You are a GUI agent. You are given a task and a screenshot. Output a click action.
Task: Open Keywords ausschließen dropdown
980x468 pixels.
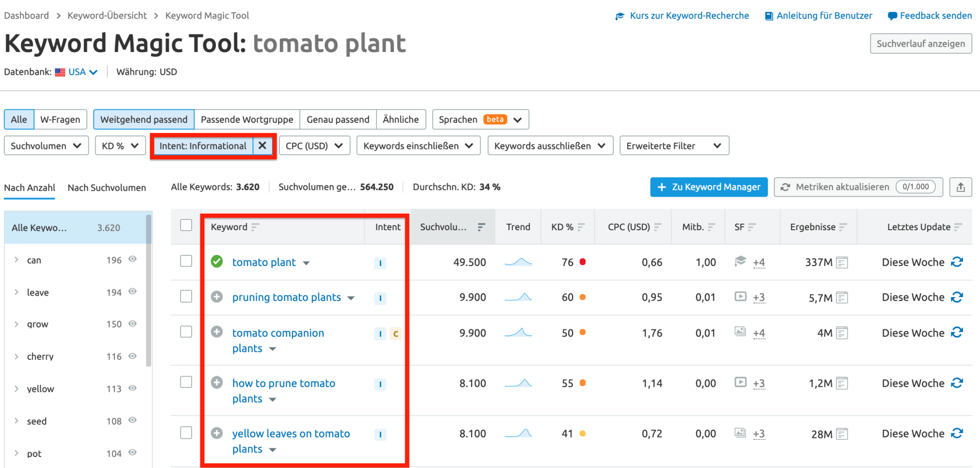click(550, 146)
